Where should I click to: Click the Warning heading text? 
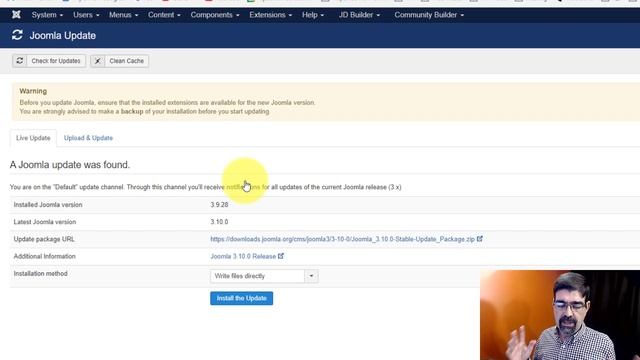[33, 91]
